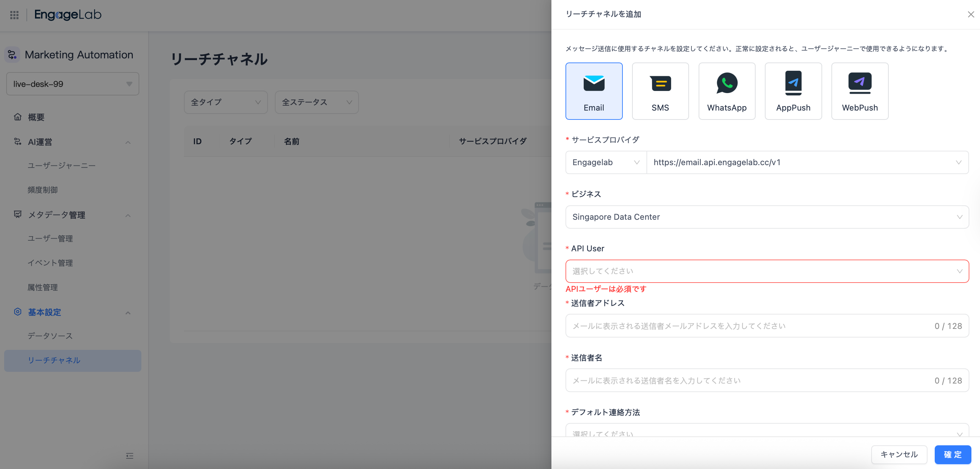The height and width of the screenshot is (469, 980).
Task: Select ユーザージャーニー in the sidebar
Action: click(61, 165)
